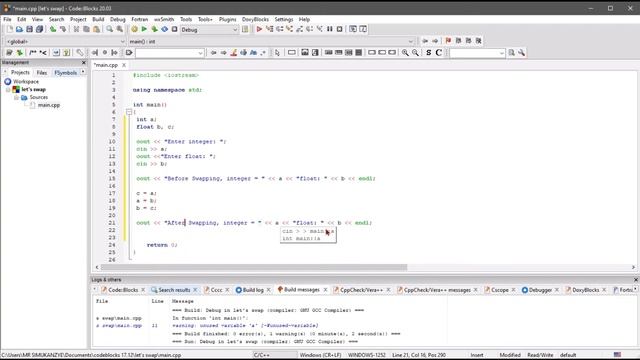The image size is (640, 360).
Task: Jump forward with the right arrow icon
Action: [x=435, y=41]
